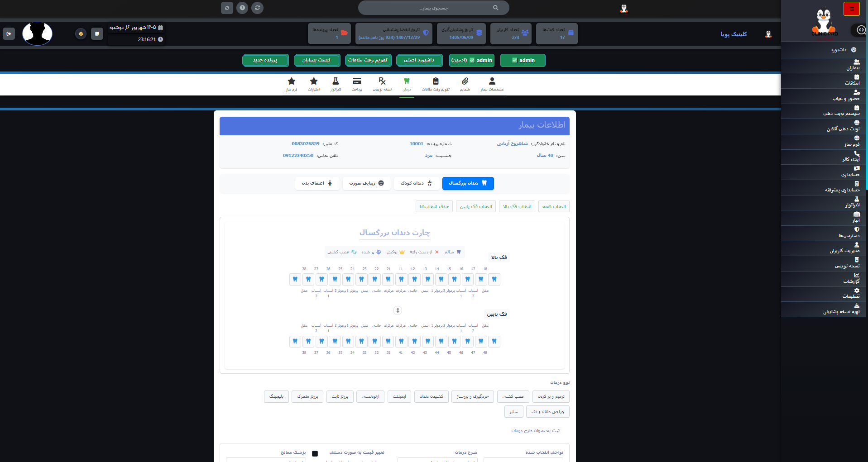Click the red hamburger menu button
The image size is (868, 462).
click(x=852, y=9)
